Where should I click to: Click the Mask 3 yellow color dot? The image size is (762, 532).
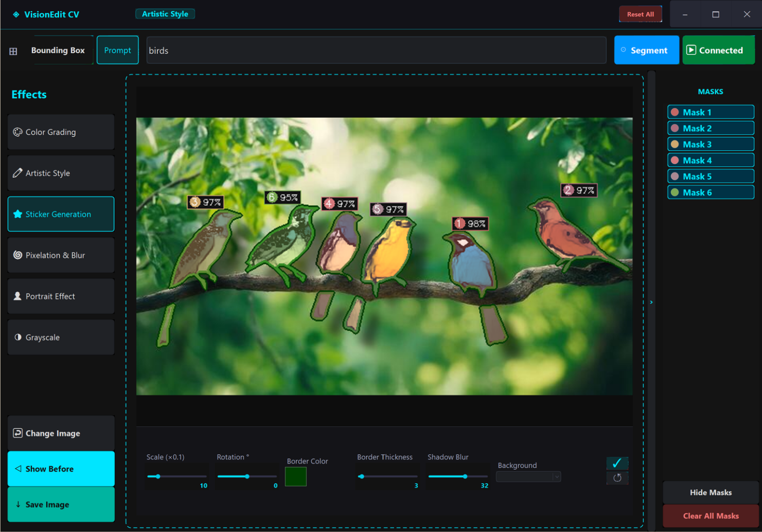[x=675, y=144]
